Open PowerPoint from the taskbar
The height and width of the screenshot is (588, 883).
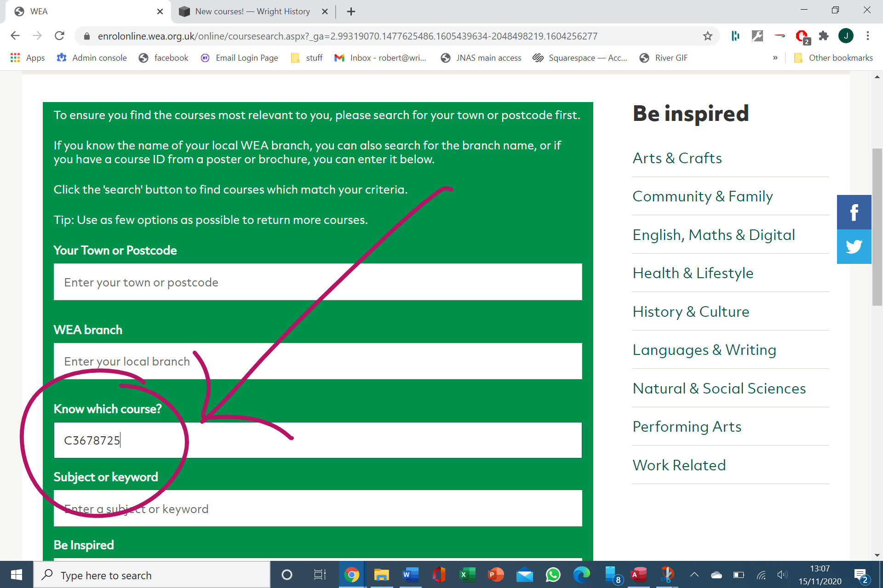click(x=496, y=575)
